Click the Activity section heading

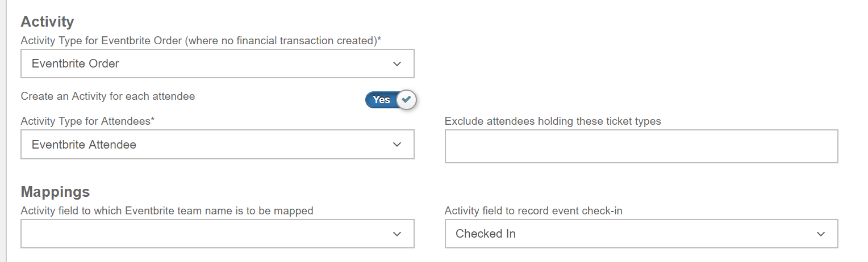[x=47, y=22]
